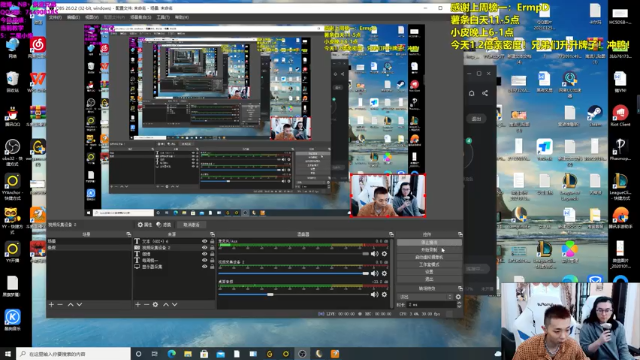Click 滤镜 button above sources
Viewport: 640px width, 360px height.
pos(164,225)
